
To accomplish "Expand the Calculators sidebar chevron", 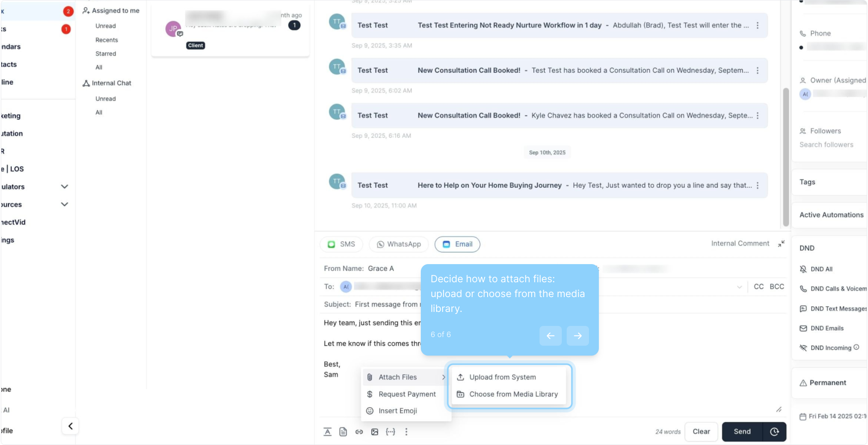I will tap(64, 187).
